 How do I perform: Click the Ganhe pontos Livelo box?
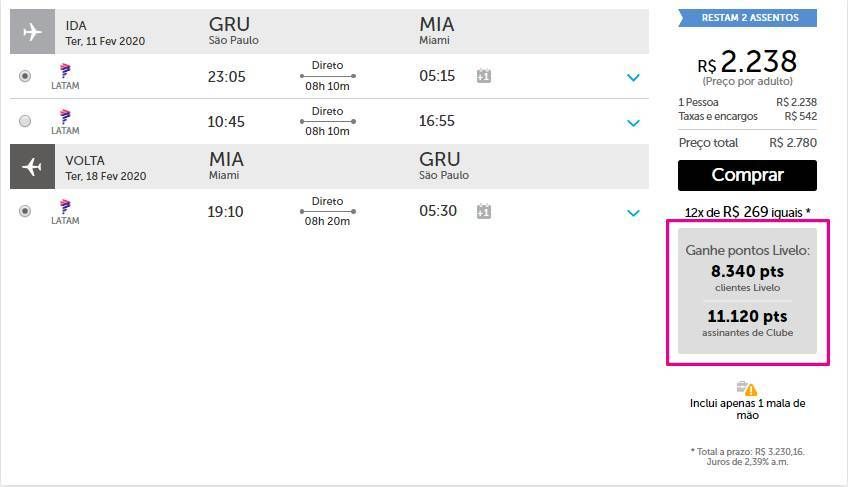click(747, 291)
